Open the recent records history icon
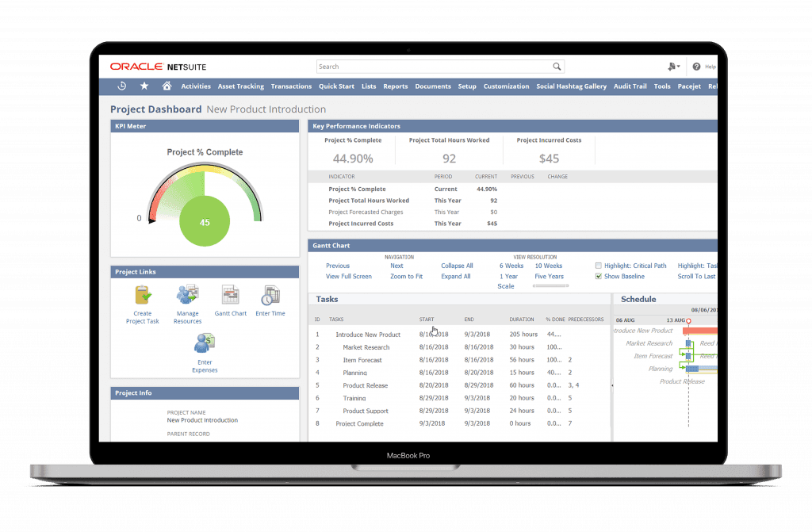Image resolution: width=812 pixels, height=532 pixels. [x=121, y=86]
